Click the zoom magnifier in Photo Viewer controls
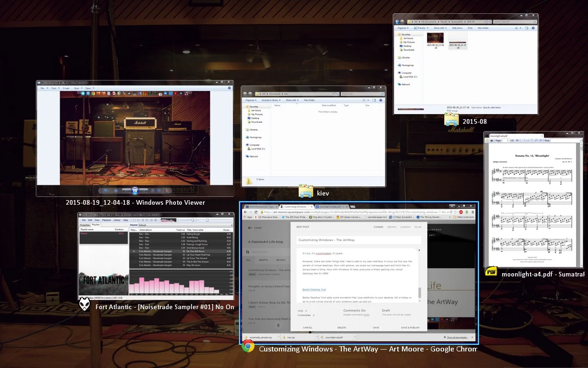588x368 pixels. [105, 190]
